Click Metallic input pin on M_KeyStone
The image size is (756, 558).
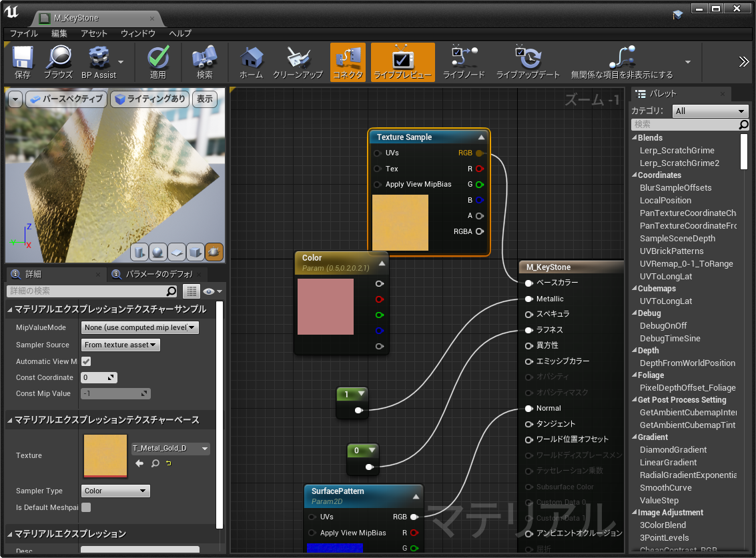pos(529,299)
